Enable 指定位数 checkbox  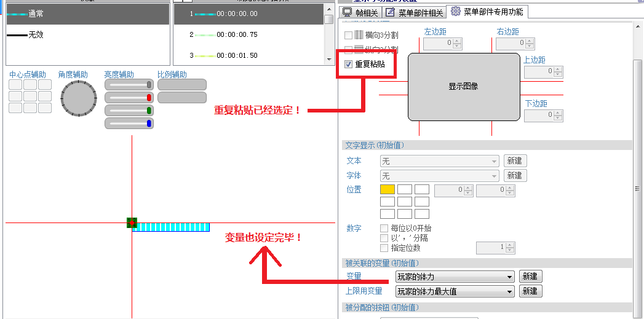click(384, 248)
